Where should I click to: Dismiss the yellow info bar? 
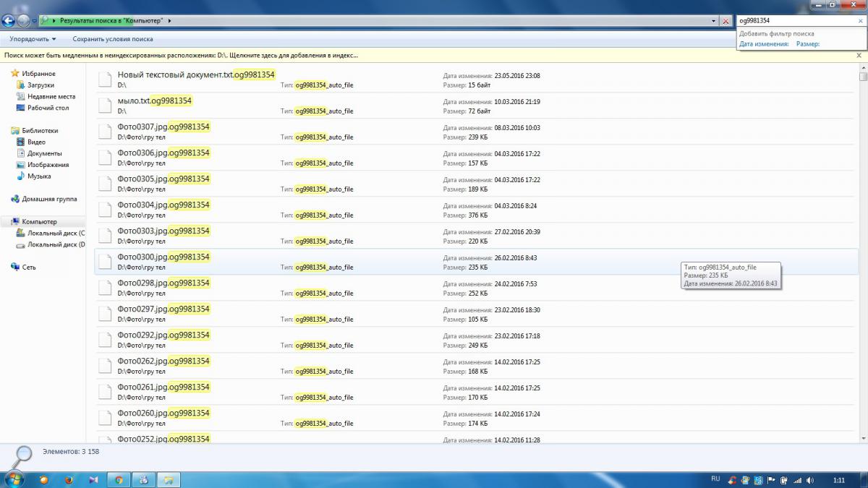[x=859, y=55]
